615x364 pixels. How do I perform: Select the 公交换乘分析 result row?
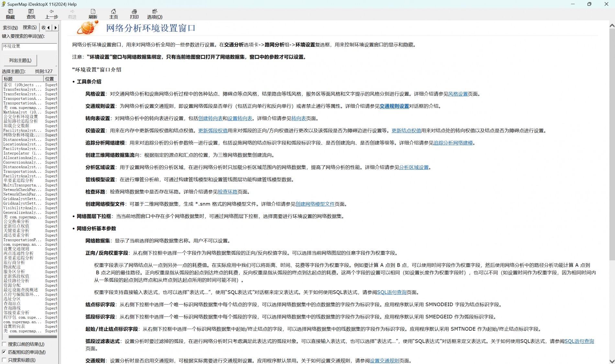tap(30, 221)
